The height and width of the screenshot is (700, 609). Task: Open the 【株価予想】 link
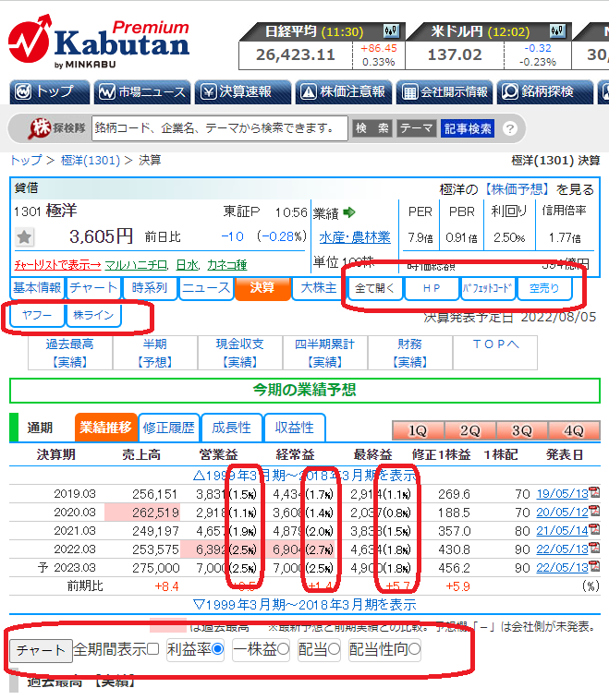[x=517, y=189]
